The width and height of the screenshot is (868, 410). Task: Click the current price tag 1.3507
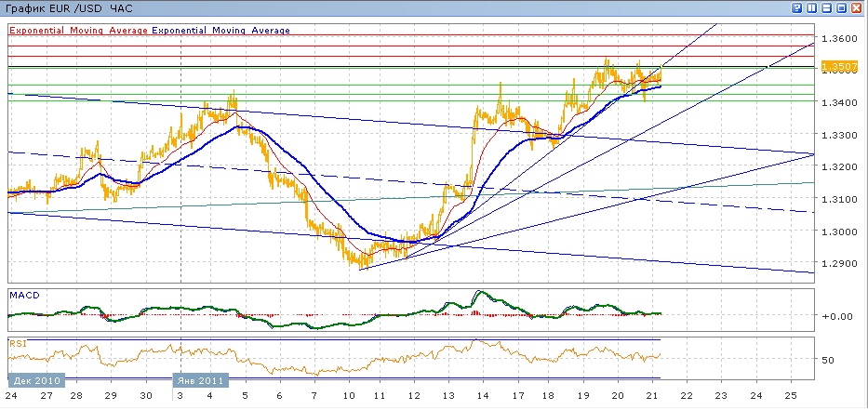(x=839, y=67)
